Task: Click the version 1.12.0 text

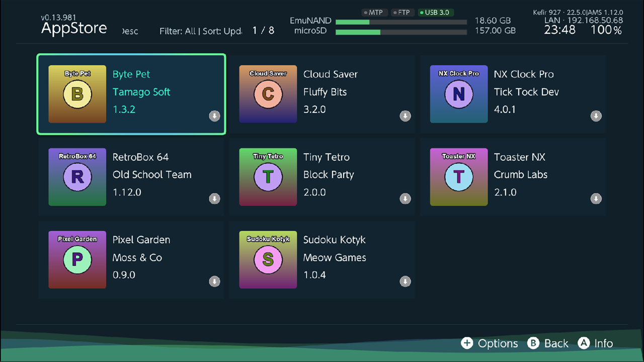Action: [x=127, y=192]
